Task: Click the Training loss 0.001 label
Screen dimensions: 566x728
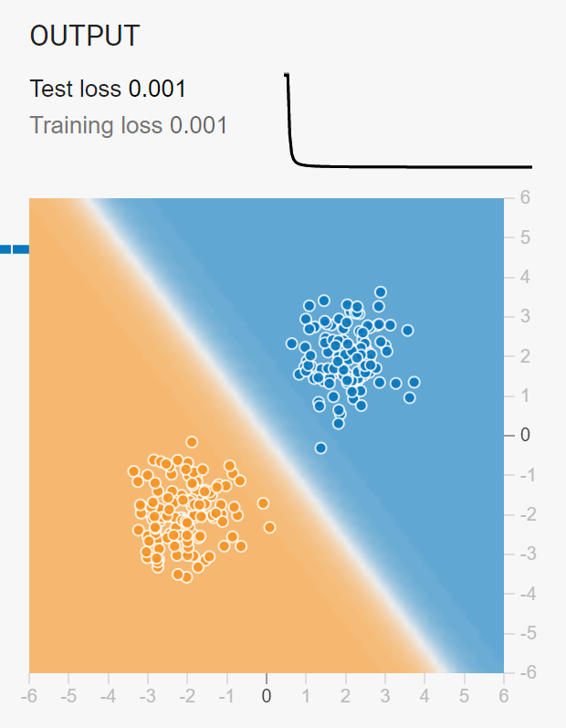Action: (129, 125)
